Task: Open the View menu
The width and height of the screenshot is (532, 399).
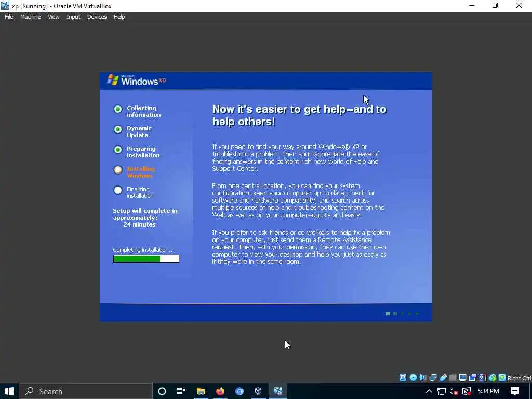Action: click(x=54, y=17)
